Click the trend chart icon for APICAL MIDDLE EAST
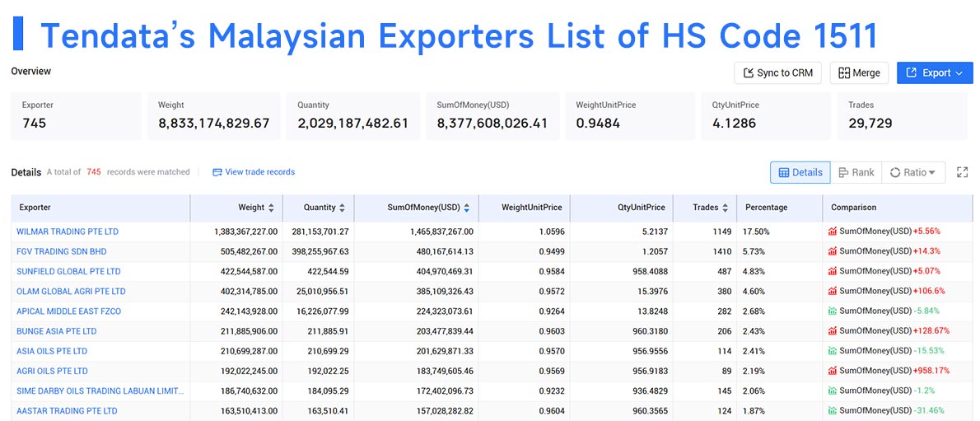980x421 pixels. click(x=833, y=311)
